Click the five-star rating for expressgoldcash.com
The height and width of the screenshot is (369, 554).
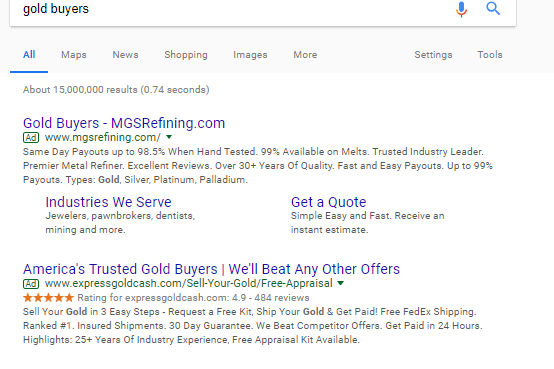point(48,298)
